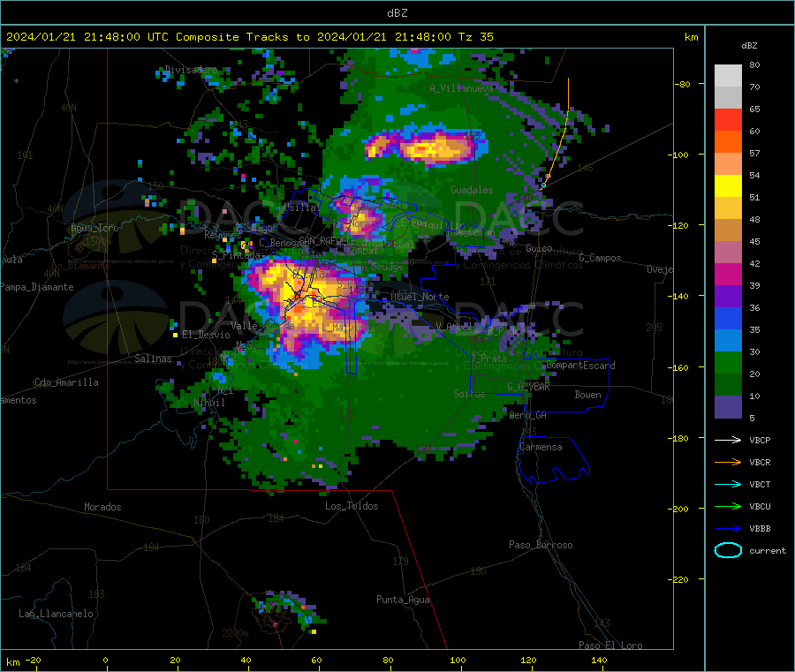Click the '-20' tick on the horizontal axis
Image resolution: width=795 pixels, height=672 pixels.
pos(33,660)
